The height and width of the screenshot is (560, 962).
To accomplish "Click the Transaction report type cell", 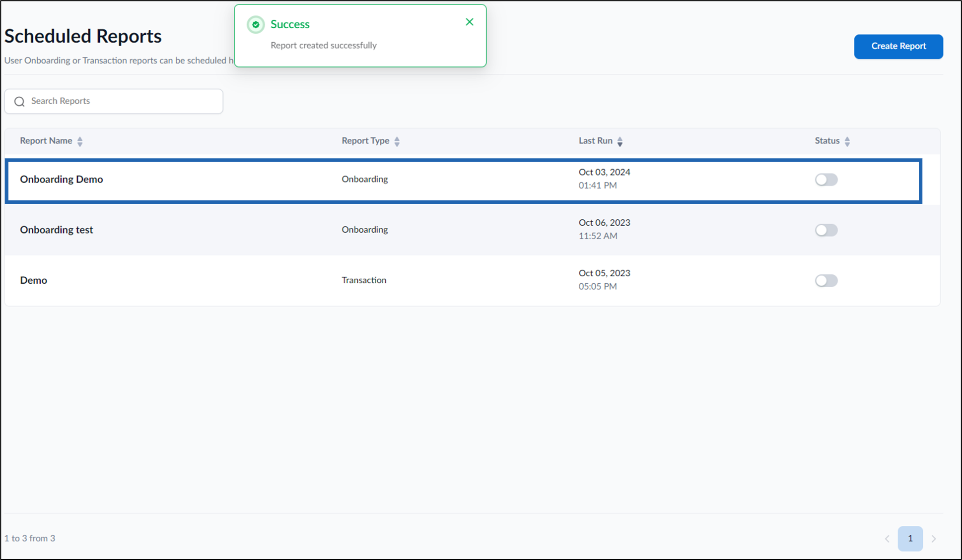I will click(x=364, y=280).
